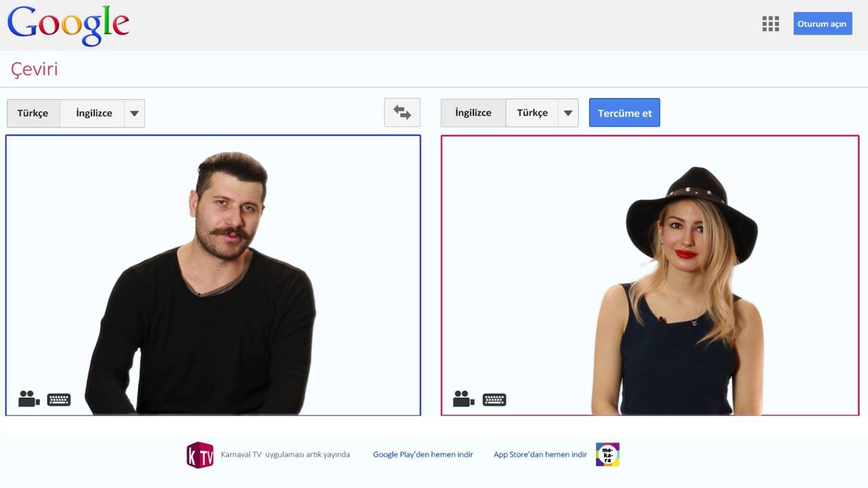Select Türkçe as source language
Image resolution: width=868 pixels, height=488 pixels.
[33, 113]
